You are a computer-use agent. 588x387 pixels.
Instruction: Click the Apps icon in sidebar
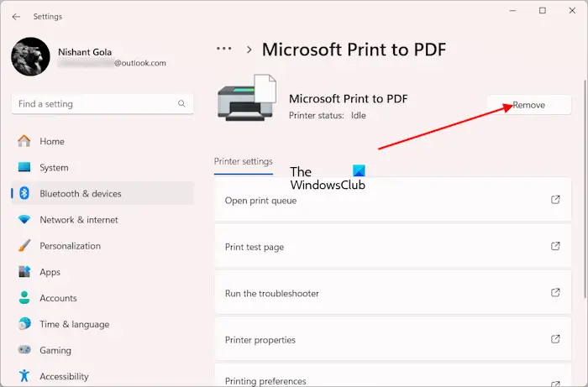click(x=24, y=272)
